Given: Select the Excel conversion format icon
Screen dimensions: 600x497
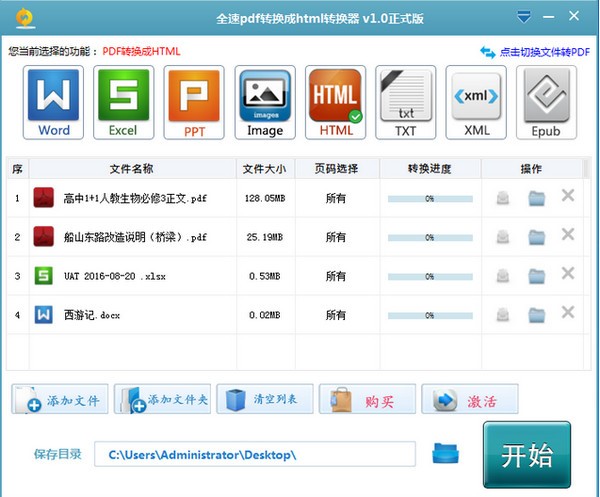Looking at the screenshot, I should point(123,102).
